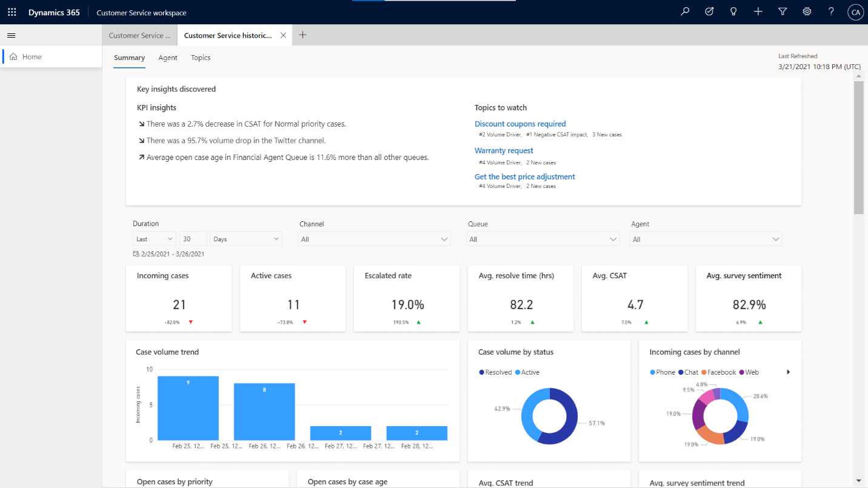This screenshot has height=488, width=868.
Task: Open the CA user avatar menu
Action: pos(855,12)
